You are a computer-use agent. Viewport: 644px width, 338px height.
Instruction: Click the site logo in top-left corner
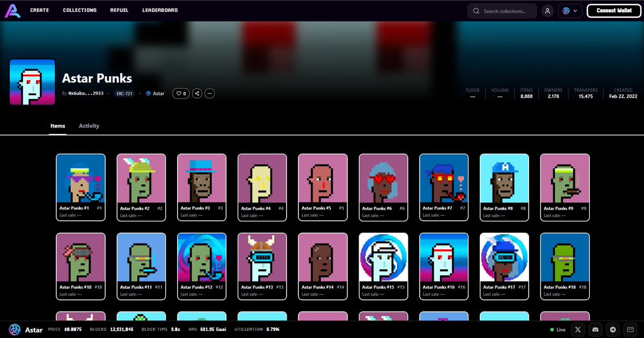(13, 10)
